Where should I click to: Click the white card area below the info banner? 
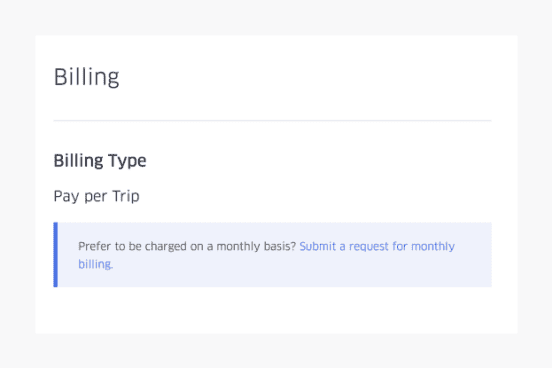click(x=276, y=310)
